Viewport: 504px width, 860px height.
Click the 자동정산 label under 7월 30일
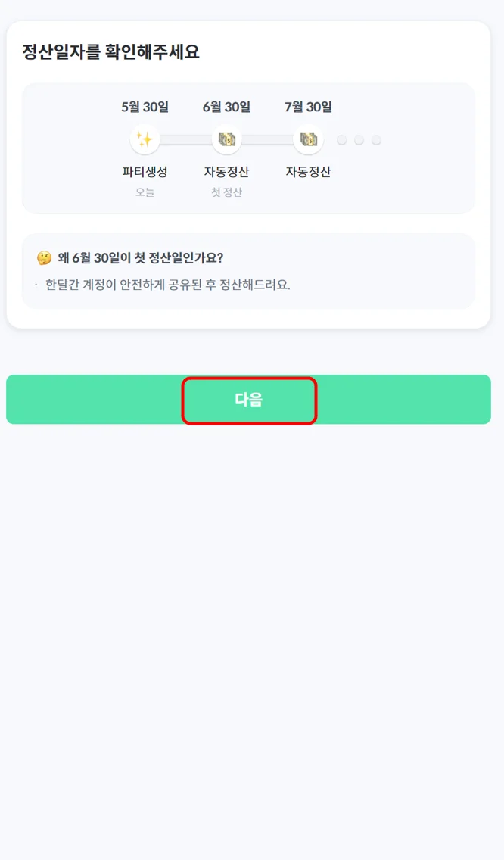point(308,172)
